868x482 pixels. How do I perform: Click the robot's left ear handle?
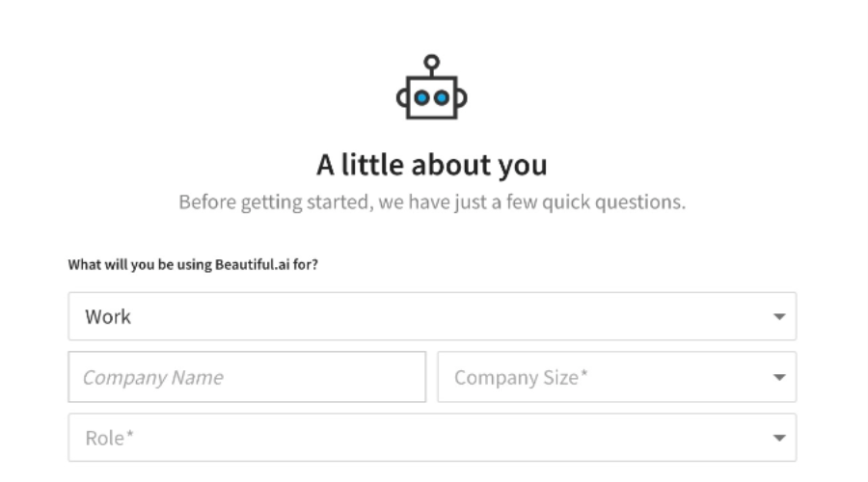402,98
